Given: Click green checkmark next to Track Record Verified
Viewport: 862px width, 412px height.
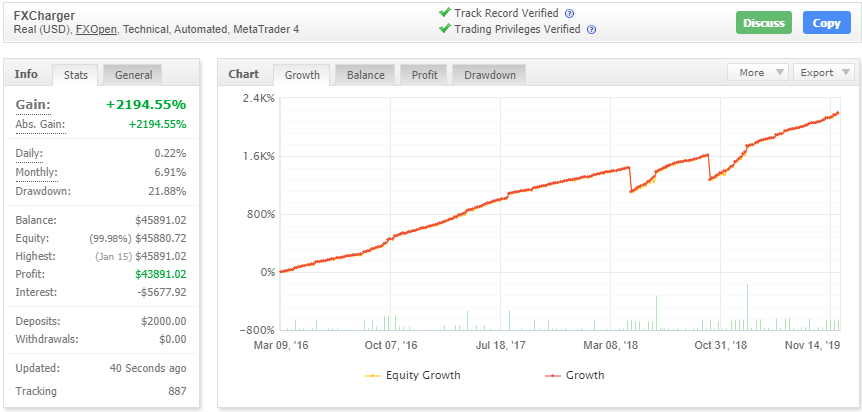Looking at the screenshot, I should click(444, 13).
